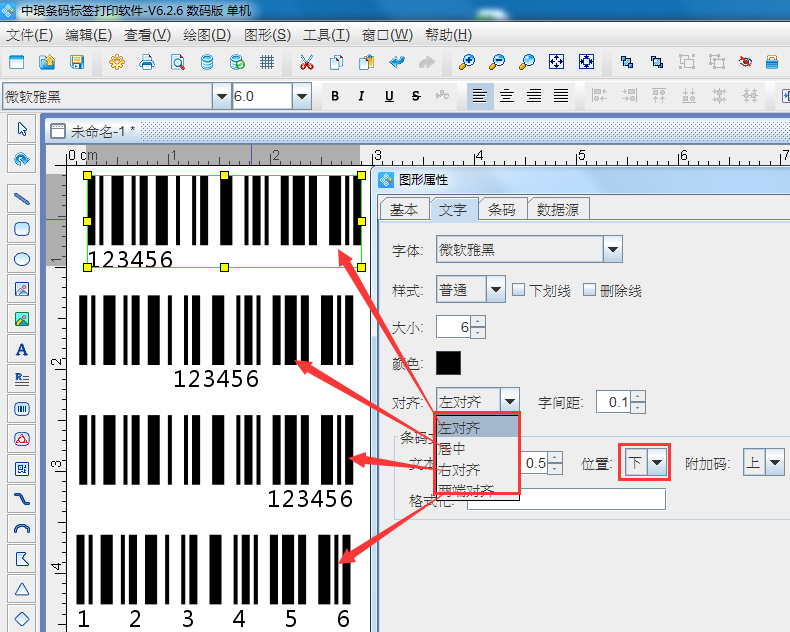790x632 pixels.
Task: Select the straight line drawing tool
Action: [x=21, y=199]
